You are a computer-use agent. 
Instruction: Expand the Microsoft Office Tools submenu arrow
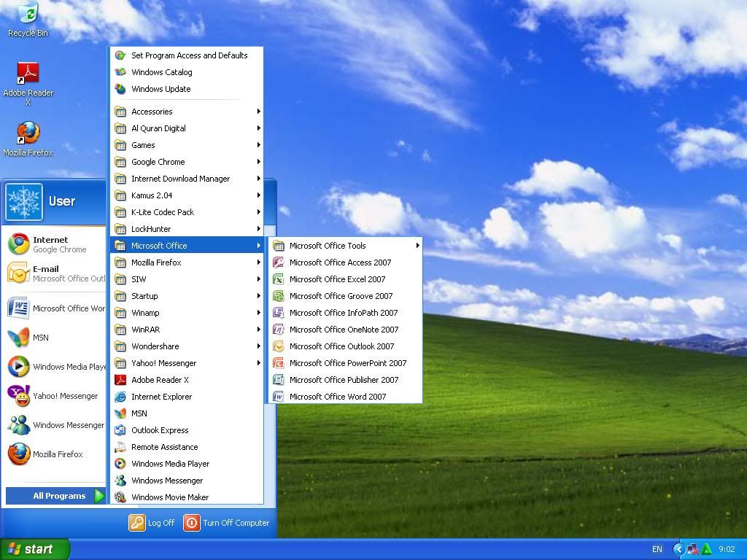[417, 246]
